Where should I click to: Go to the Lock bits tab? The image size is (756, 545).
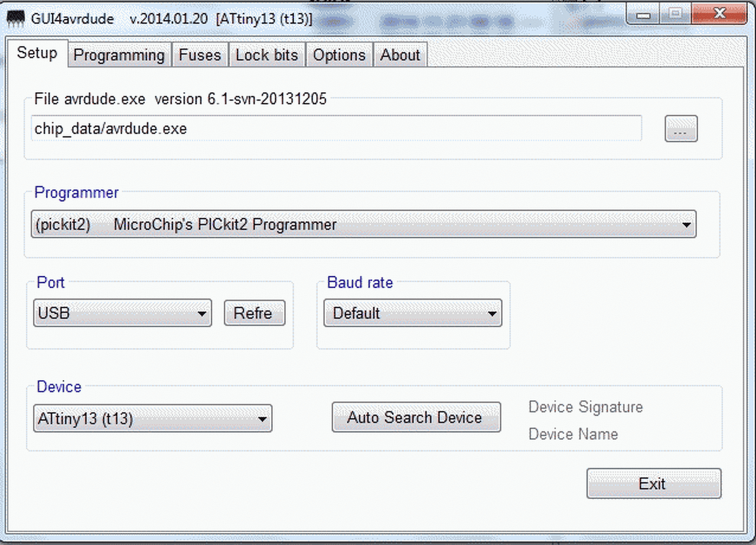point(267,55)
